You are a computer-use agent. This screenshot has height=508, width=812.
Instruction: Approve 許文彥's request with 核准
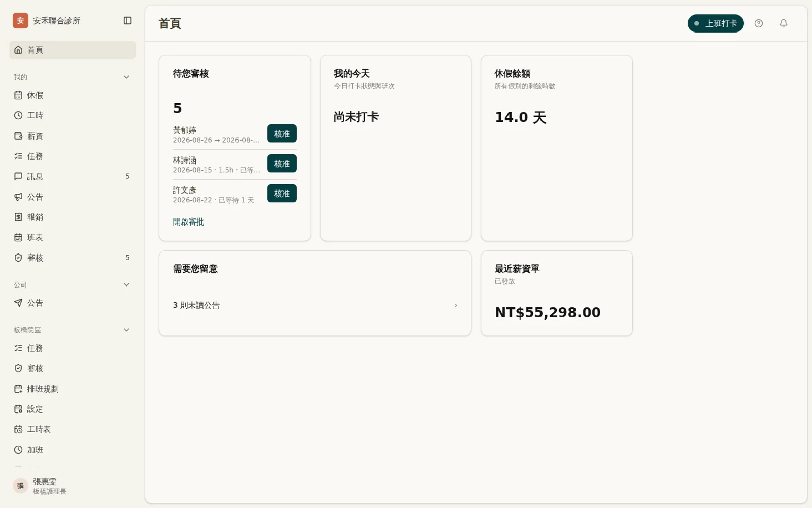tap(282, 194)
